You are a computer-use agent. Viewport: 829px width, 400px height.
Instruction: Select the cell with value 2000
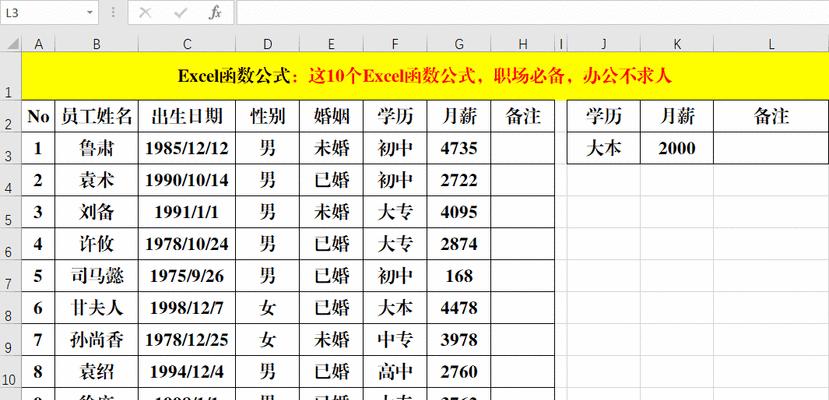[x=677, y=148]
